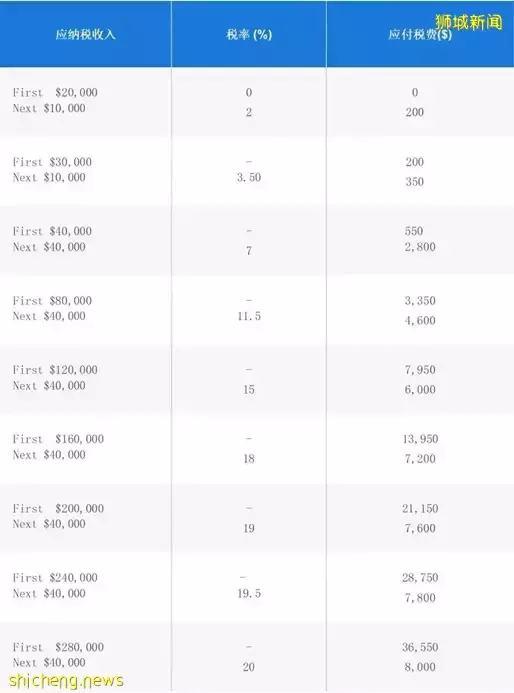The width and height of the screenshot is (514, 693).
Task: Select the First $200,000 income cell
Action: [58, 508]
